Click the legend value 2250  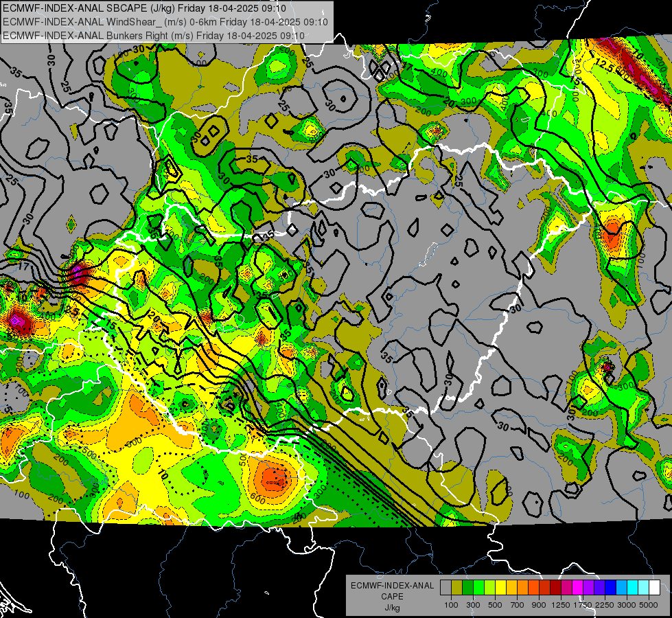coord(605,605)
